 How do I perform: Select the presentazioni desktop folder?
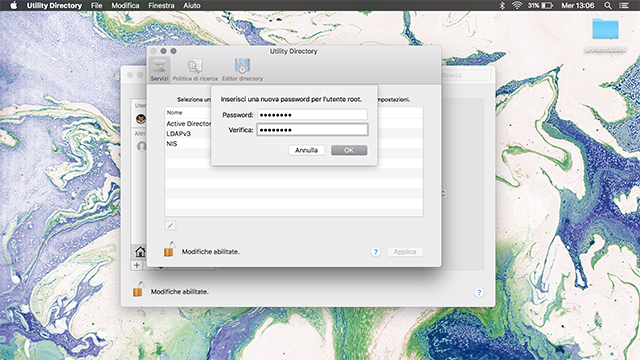pyautogui.click(x=605, y=35)
